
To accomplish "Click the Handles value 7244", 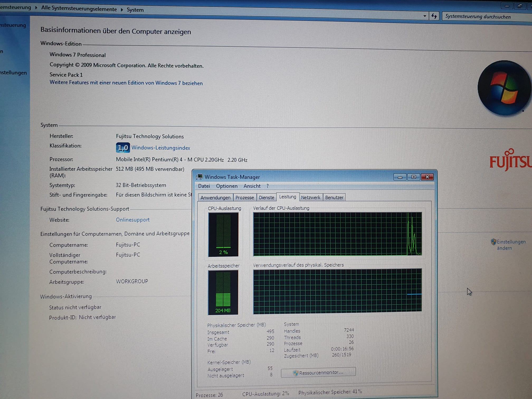I will coord(349,330).
